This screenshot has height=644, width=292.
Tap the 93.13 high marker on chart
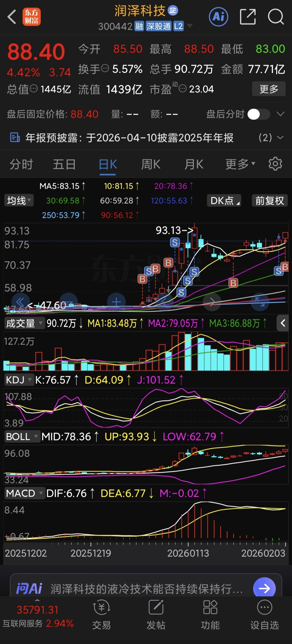pyautogui.click(x=175, y=230)
